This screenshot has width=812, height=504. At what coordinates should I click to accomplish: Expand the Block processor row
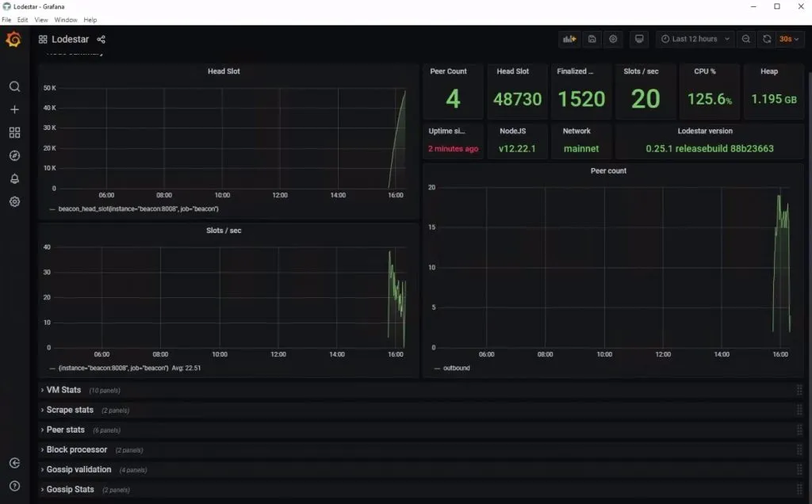pos(77,449)
